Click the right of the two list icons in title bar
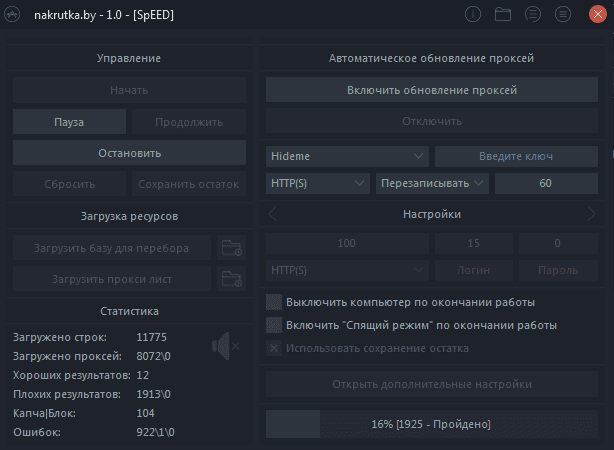 [x=563, y=14]
